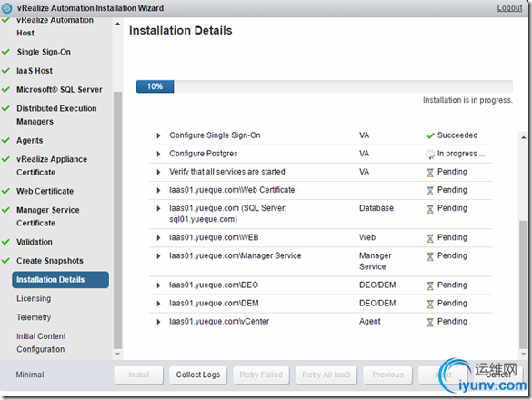Click hourglass icon for Iaas01 WEB row
Image resolution: width=532 pixels, height=400 pixels.
430,238
